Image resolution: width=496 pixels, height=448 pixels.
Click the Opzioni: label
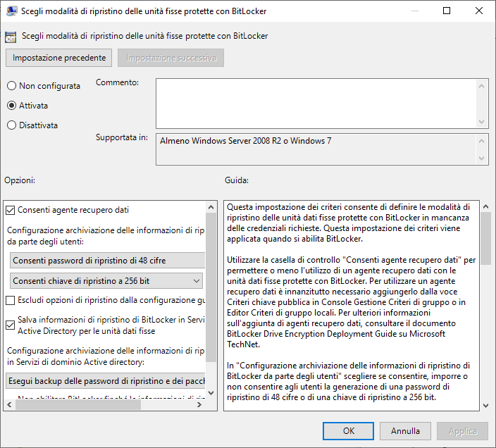[20, 180]
